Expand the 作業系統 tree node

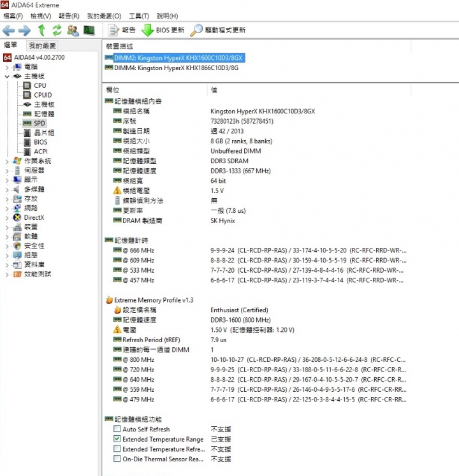(7, 161)
